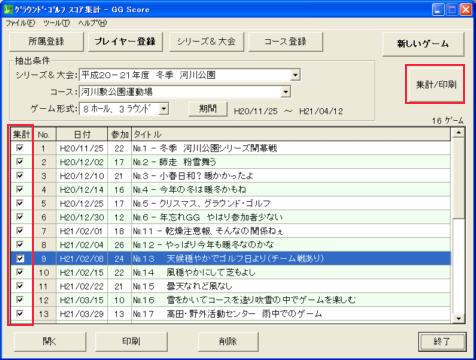
Task: Click the シリーズ& 大会 button
Action: coord(206,41)
